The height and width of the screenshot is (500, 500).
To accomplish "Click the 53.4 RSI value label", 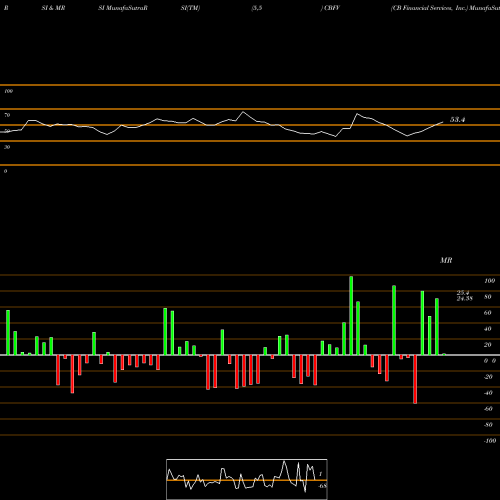I will [x=457, y=120].
